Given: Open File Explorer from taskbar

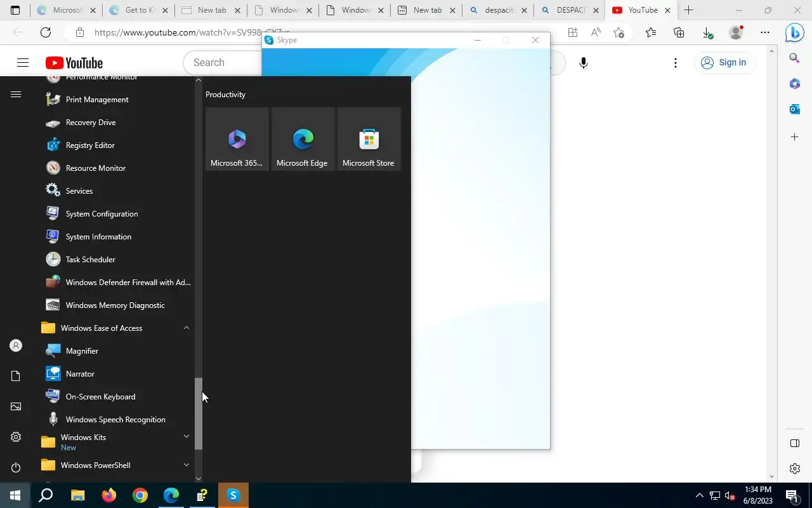Looking at the screenshot, I should pyautogui.click(x=77, y=495).
